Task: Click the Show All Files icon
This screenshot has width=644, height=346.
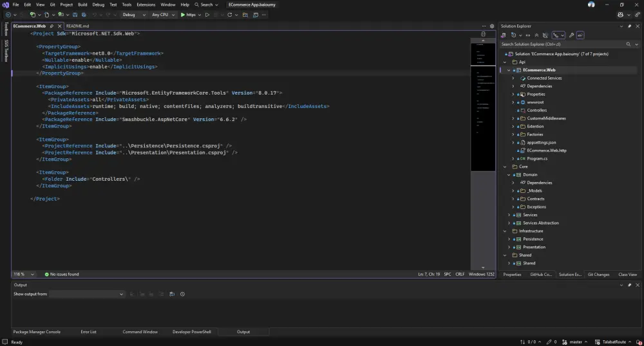Action: 545,35
